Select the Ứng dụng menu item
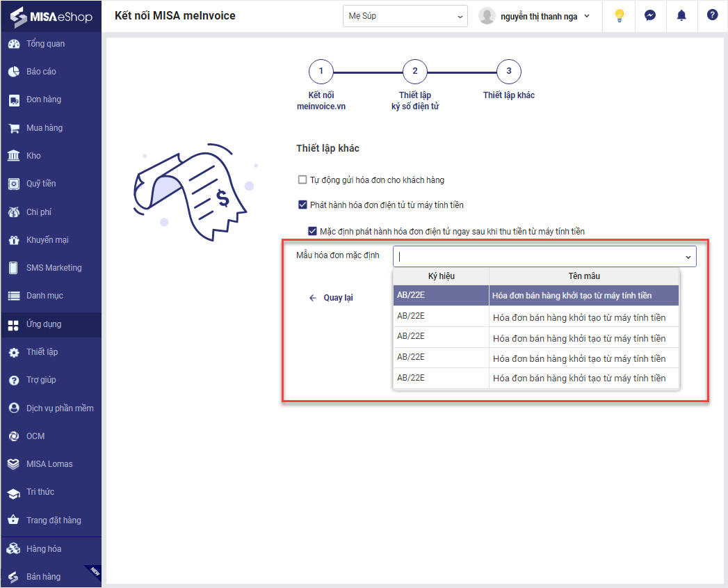728x588 pixels. (51, 324)
